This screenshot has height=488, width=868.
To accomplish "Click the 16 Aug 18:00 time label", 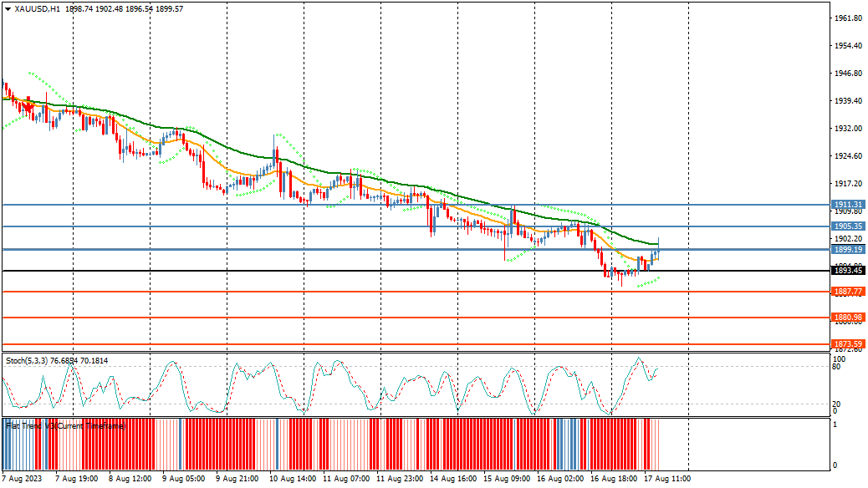I will (x=613, y=479).
